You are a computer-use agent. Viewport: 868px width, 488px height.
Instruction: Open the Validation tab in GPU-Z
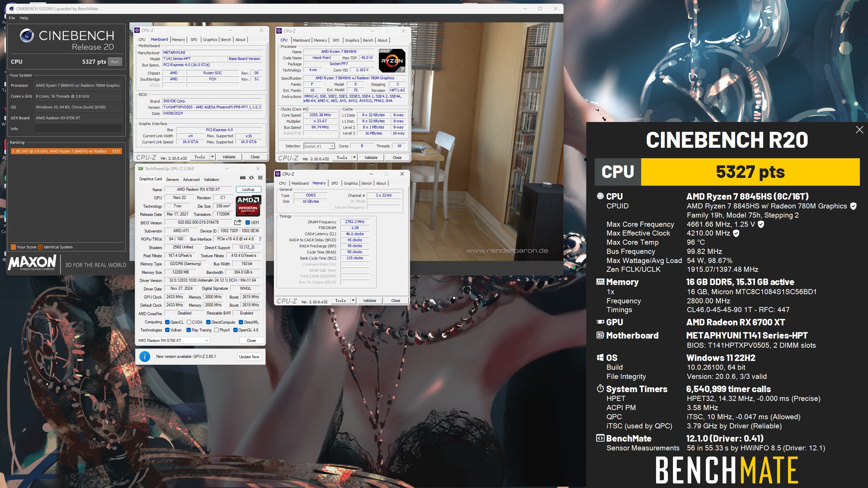point(211,180)
